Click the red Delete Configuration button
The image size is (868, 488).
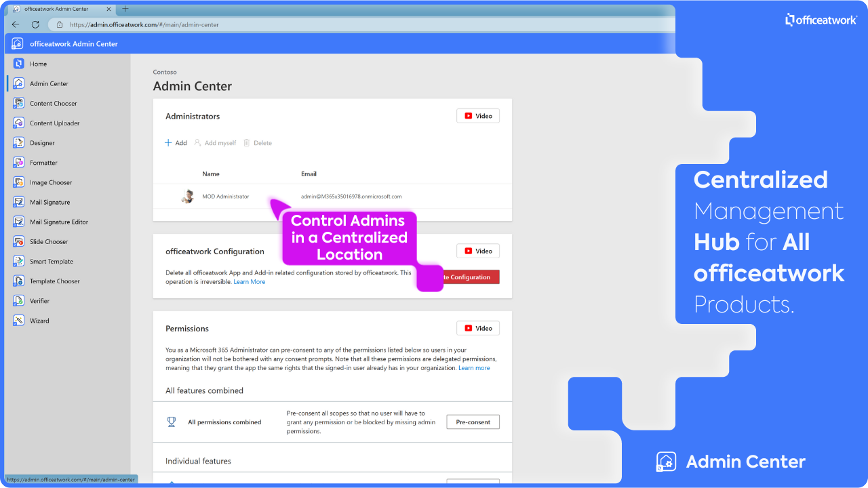point(471,277)
